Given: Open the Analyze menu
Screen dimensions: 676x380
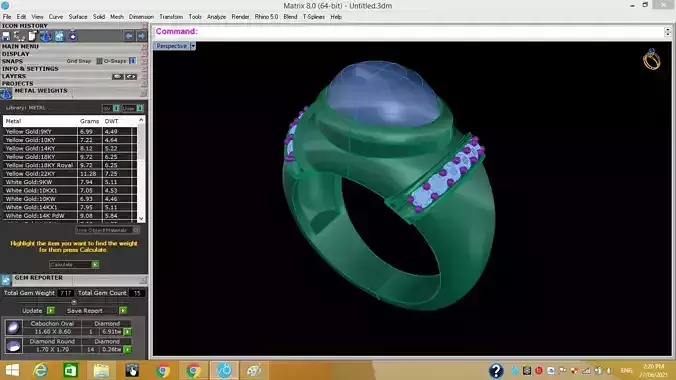Looking at the screenshot, I should [216, 17].
